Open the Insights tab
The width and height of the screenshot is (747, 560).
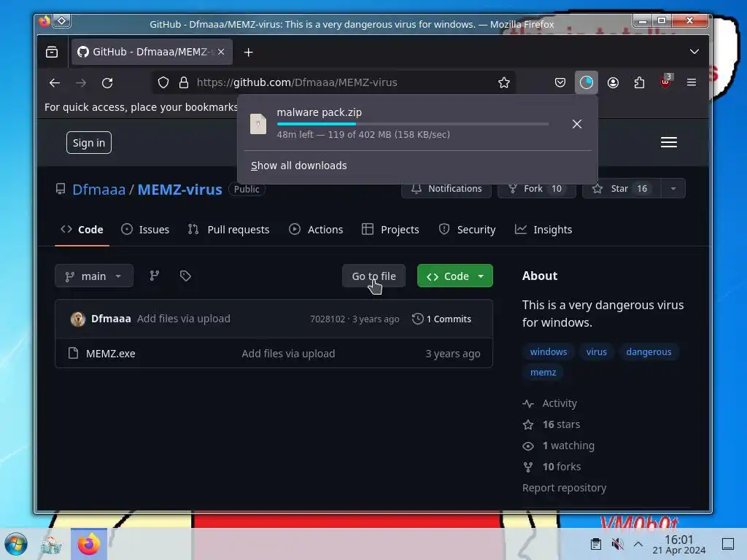click(543, 230)
